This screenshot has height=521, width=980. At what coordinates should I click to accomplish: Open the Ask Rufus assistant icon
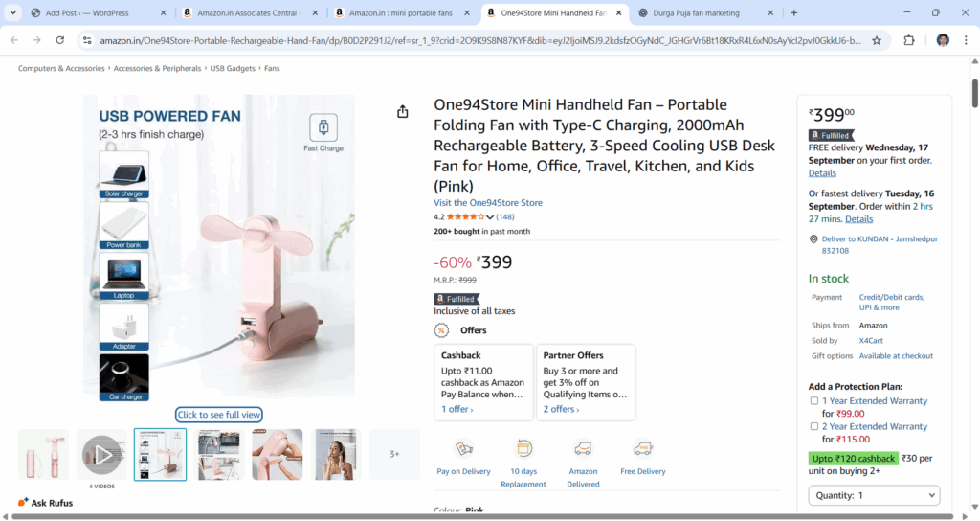23,502
